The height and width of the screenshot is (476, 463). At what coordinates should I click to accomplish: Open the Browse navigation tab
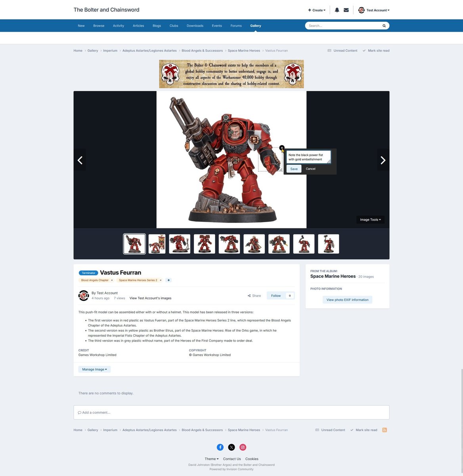click(99, 26)
